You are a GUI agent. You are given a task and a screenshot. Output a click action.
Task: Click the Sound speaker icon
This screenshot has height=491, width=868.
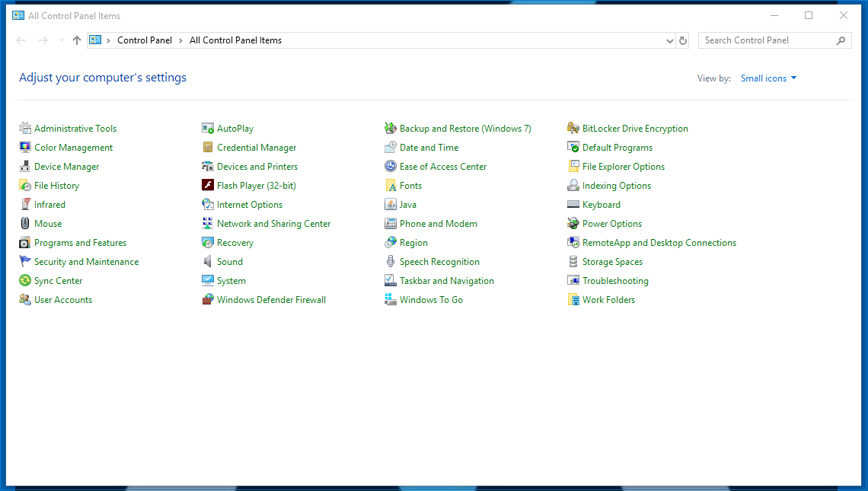pos(208,261)
